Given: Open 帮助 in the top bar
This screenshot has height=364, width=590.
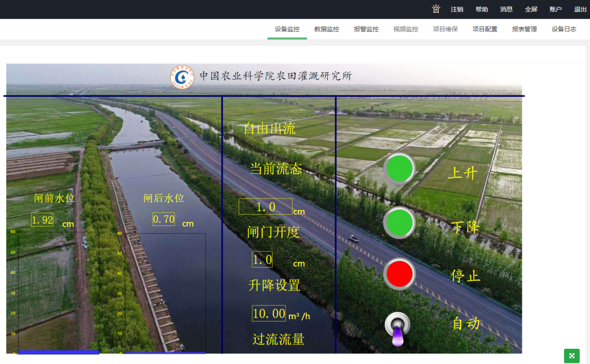Looking at the screenshot, I should pyautogui.click(x=482, y=10).
